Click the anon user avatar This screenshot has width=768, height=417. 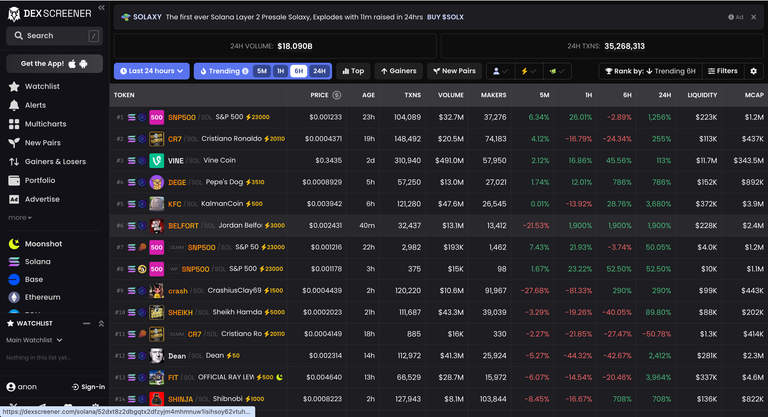pyautogui.click(x=11, y=387)
